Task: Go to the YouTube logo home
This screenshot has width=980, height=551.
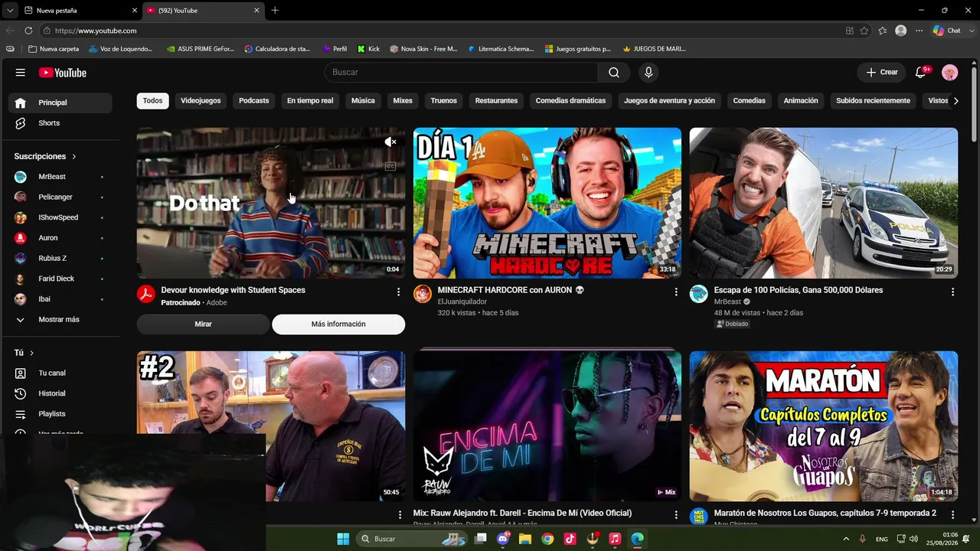Action: [63, 73]
